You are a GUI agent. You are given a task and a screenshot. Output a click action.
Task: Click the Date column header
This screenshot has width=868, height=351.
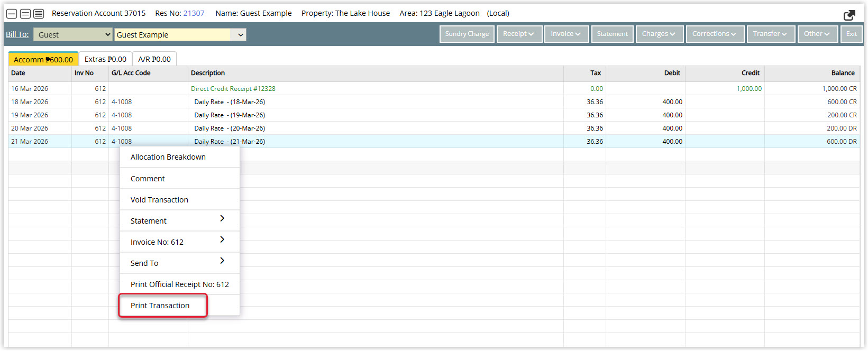40,73
